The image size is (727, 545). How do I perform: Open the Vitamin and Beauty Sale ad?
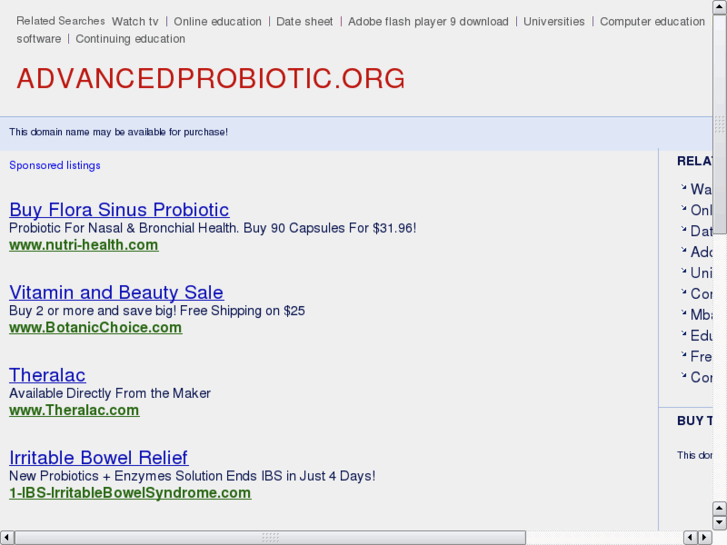(116, 292)
